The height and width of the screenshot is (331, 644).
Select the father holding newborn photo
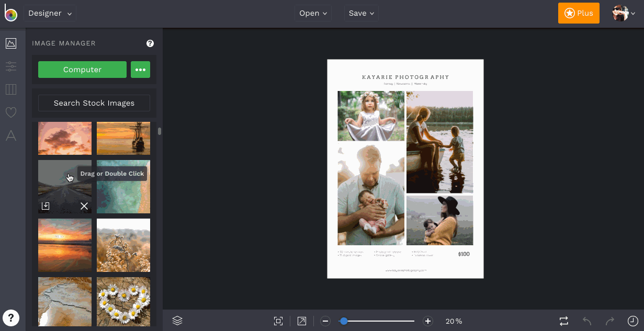click(371, 194)
